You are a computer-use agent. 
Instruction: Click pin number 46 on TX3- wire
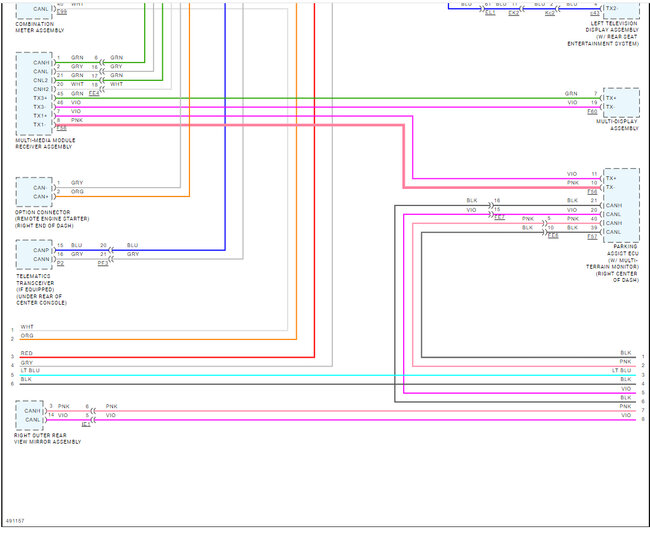point(61,102)
